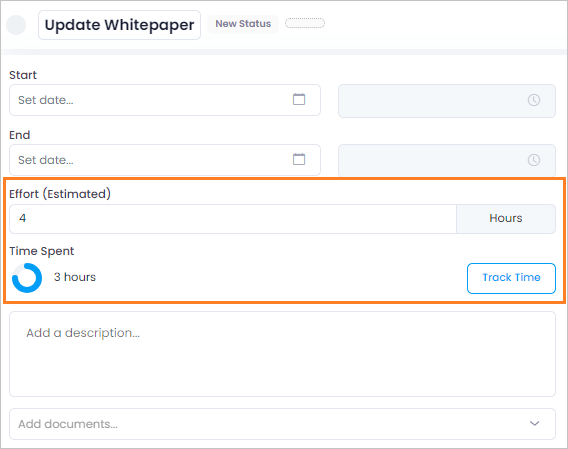This screenshot has height=449, width=568.
Task: Click the round status circle beside the title
Action: [16, 25]
